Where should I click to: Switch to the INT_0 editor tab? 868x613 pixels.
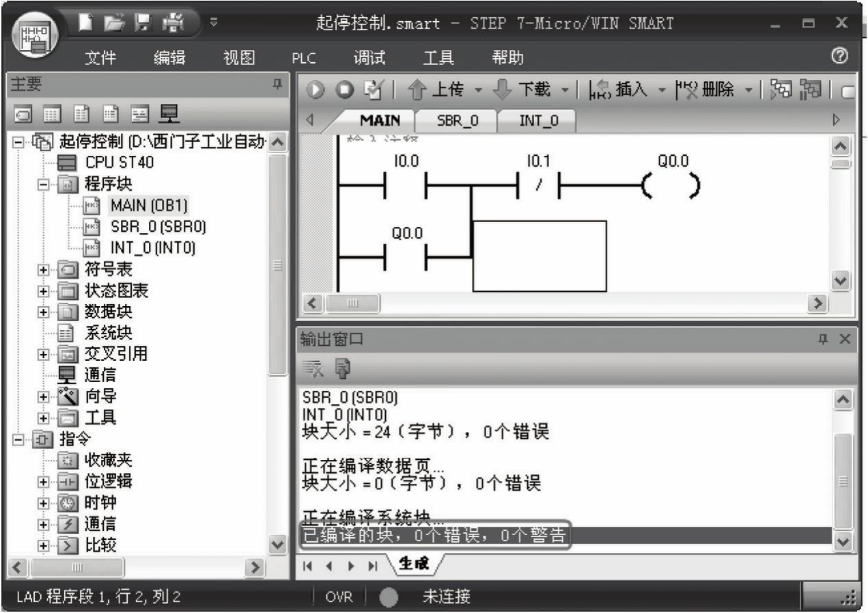pyautogui.click(x=537, y=121)
